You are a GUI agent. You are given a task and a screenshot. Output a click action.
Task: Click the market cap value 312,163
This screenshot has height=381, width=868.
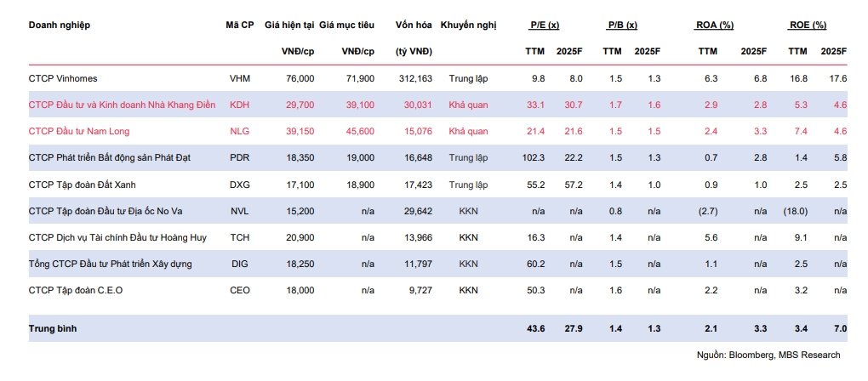click(416, 78)
